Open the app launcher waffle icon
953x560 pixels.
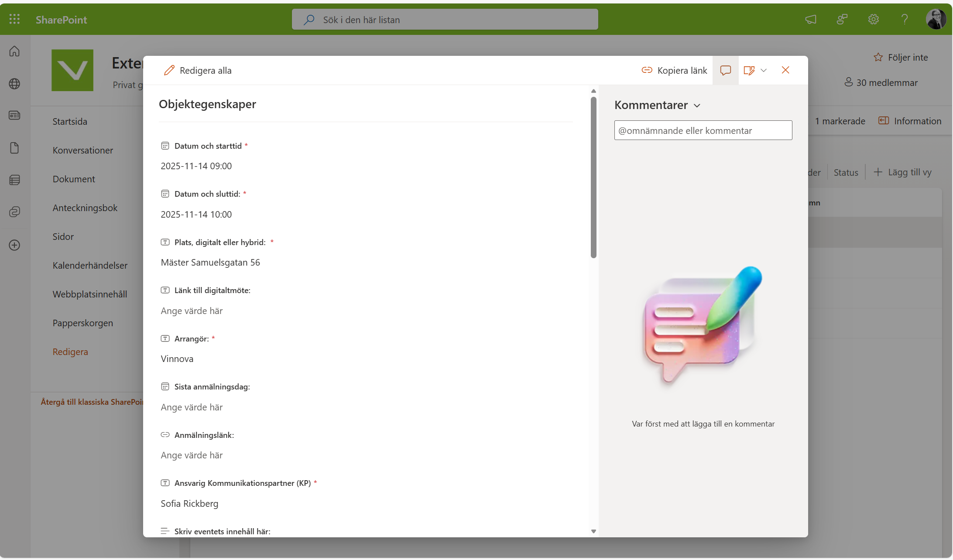pos(14,19)
